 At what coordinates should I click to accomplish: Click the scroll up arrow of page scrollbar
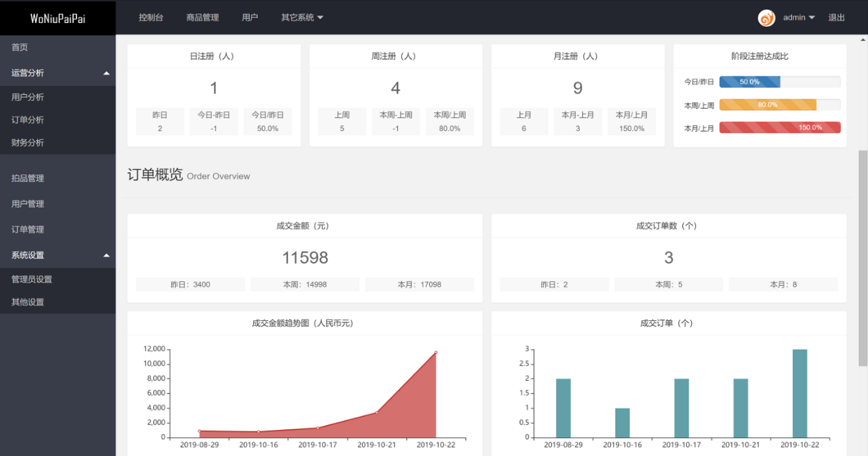click(x=863, y=40)
